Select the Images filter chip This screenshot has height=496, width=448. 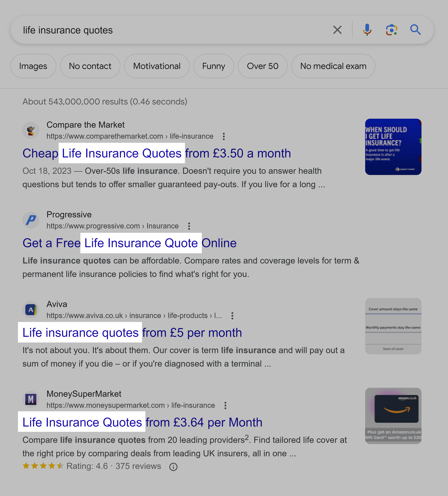(33, 66)
